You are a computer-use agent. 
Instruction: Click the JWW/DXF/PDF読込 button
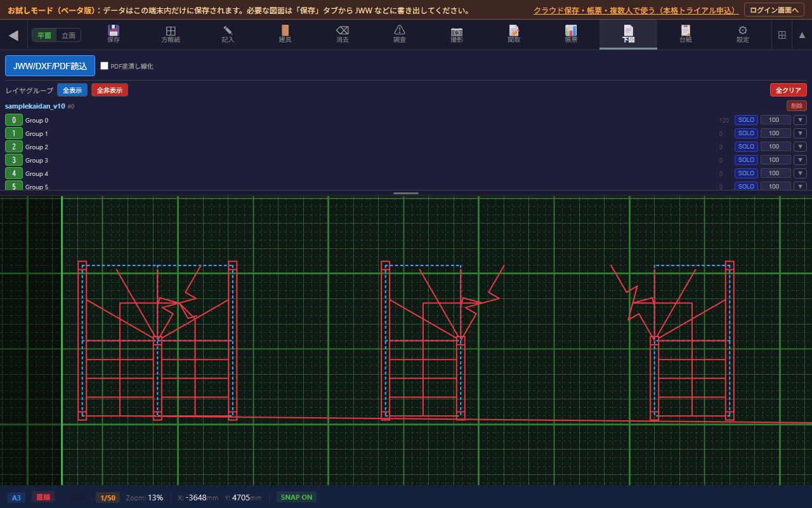point(50,66)
